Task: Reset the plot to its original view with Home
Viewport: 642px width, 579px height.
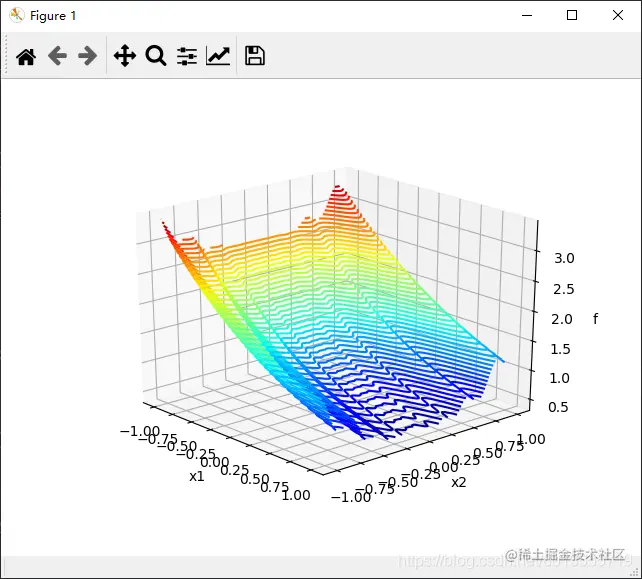Action: tap(26, 56)
